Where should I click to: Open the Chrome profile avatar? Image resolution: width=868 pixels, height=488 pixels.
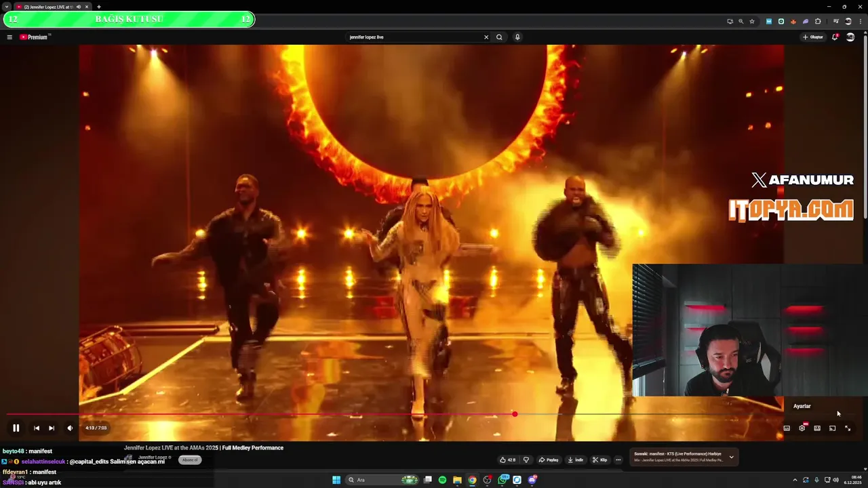848,21
